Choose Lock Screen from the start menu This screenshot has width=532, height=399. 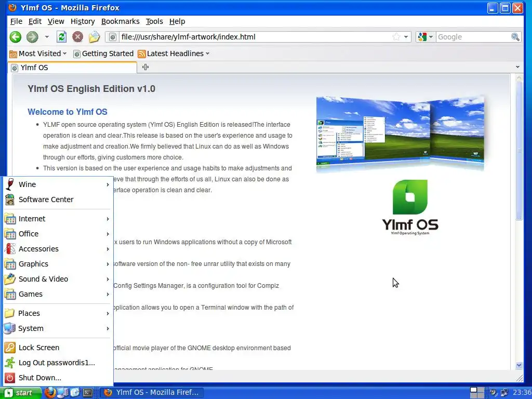58,348
